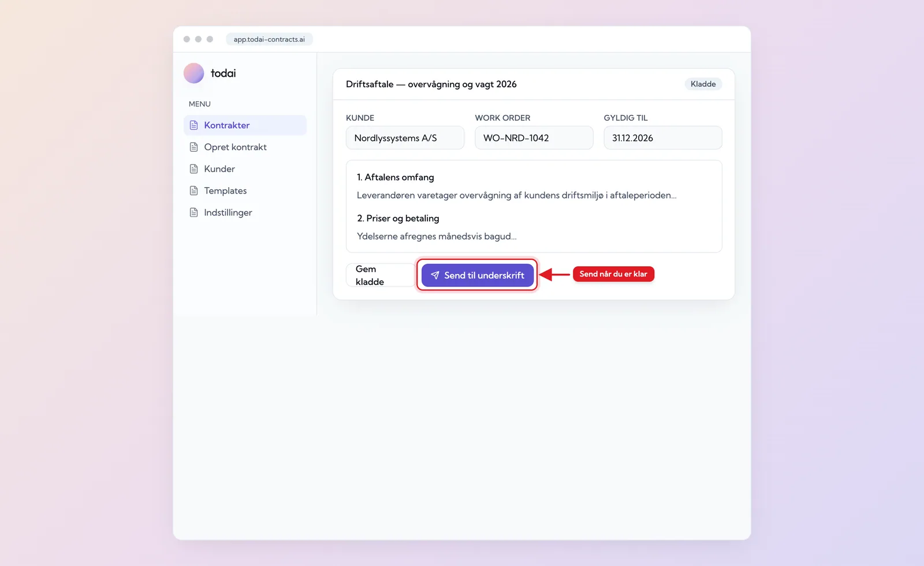The image size is (924, 566).
Task: Click the Gem kladde button
Action: 380,275
